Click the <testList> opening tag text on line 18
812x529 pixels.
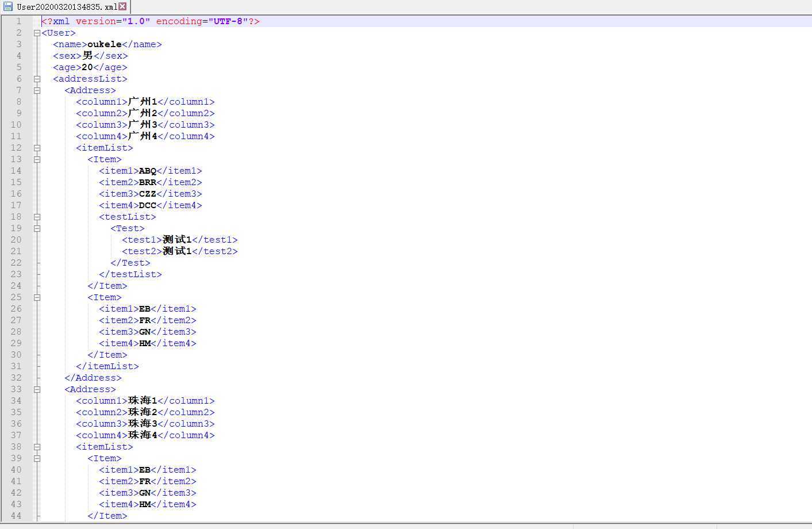[128, 217]
